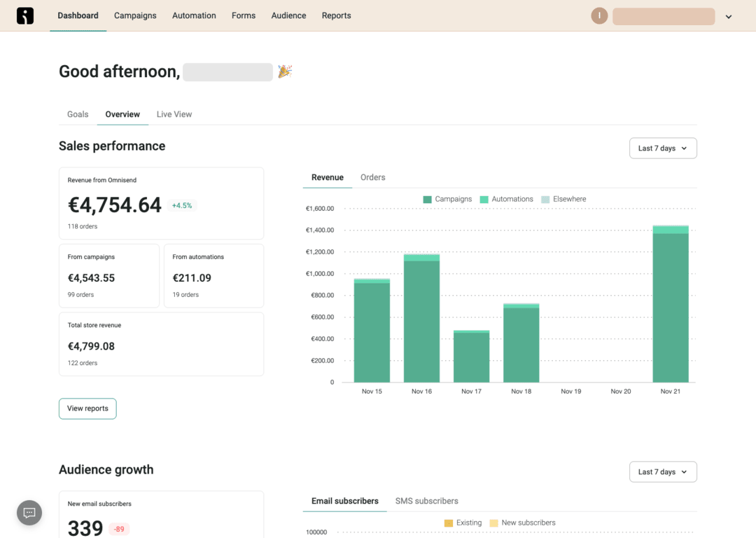The width and height of the screenshot is (756, 538).
Task: Open the Last 7 days dropdown for Audience growth
Action: (x=662, y=471)
